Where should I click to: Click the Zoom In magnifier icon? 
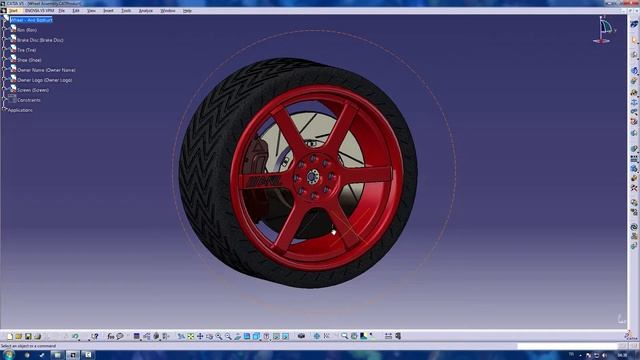click(219, 336)
